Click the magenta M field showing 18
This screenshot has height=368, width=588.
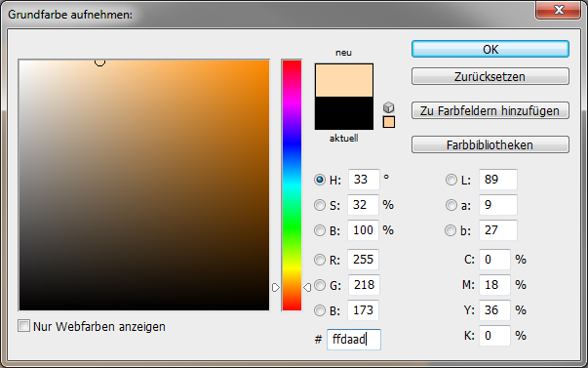[494, 285]
